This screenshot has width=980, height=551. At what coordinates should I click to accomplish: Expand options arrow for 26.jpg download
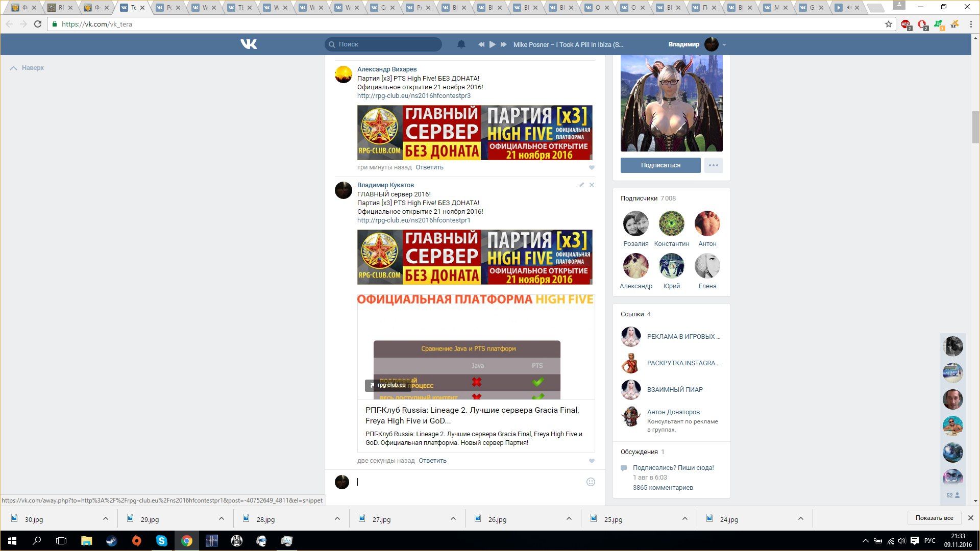pyautogui.click(x=569, y=518)
